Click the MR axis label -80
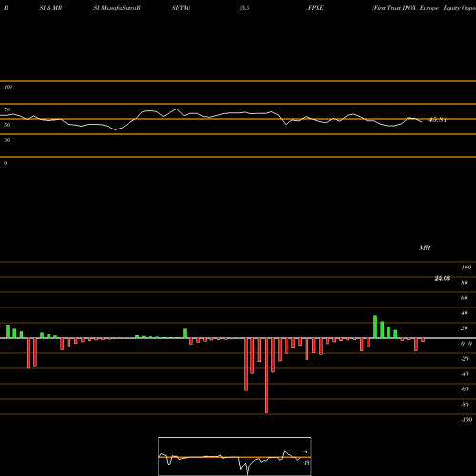 coord(465,405)
